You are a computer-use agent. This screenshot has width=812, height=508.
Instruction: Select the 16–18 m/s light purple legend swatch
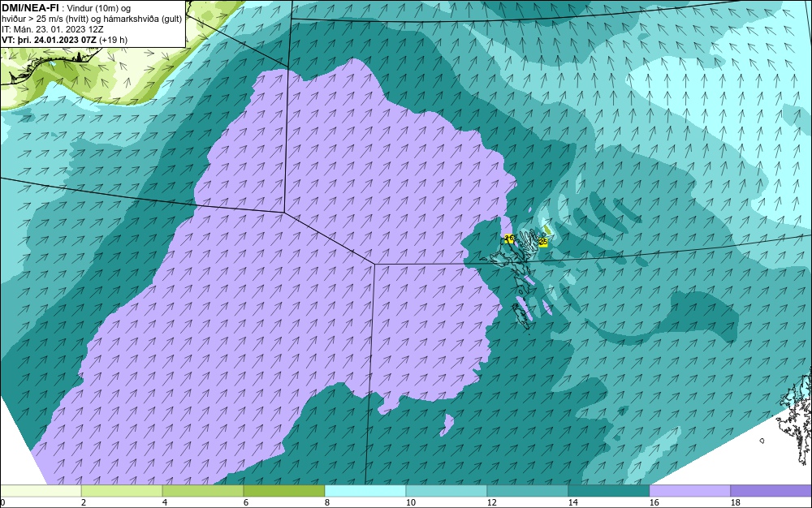tap(689, 491)
